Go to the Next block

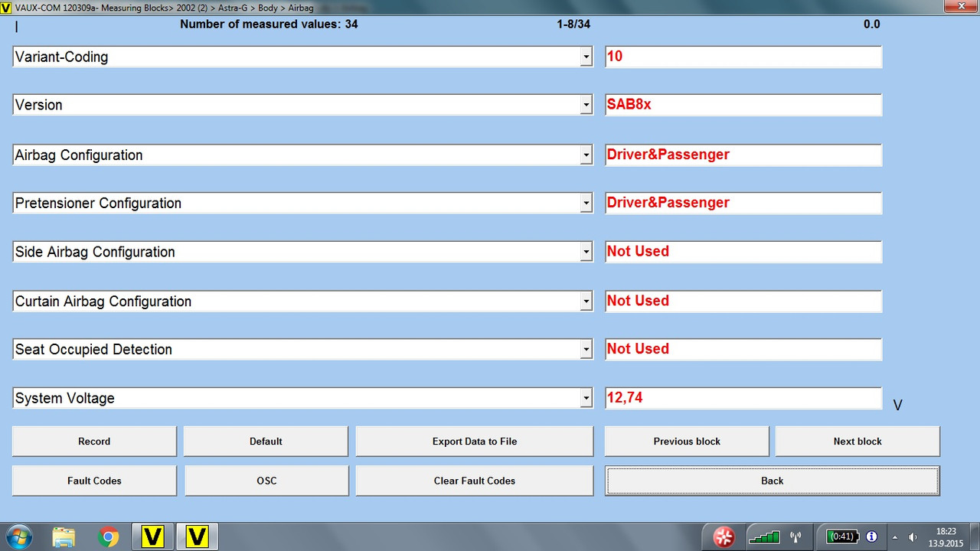[857, 442]
